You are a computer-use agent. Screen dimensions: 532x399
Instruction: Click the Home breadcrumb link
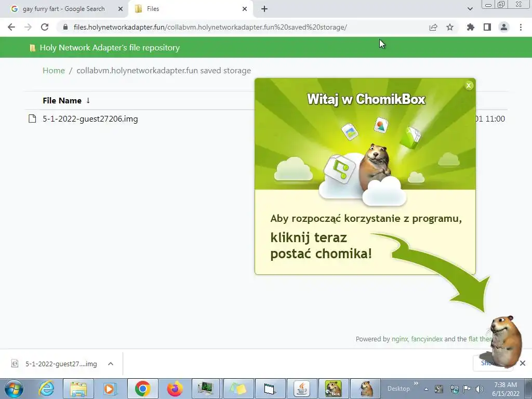pyautogui.click(x=54, y=71)
